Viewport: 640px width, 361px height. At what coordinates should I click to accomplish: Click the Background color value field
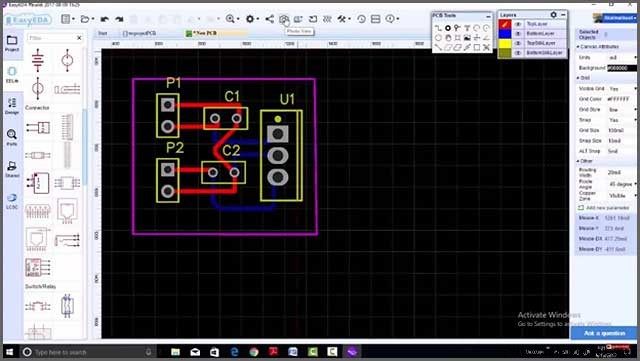[622, 68]
